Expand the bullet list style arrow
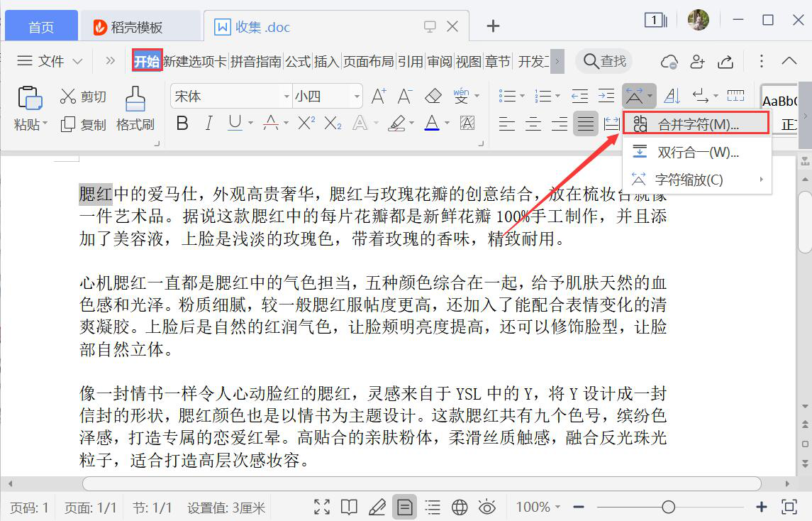This screenshot has height=521, width=812. pyautogui.click(x=522, y=96)
